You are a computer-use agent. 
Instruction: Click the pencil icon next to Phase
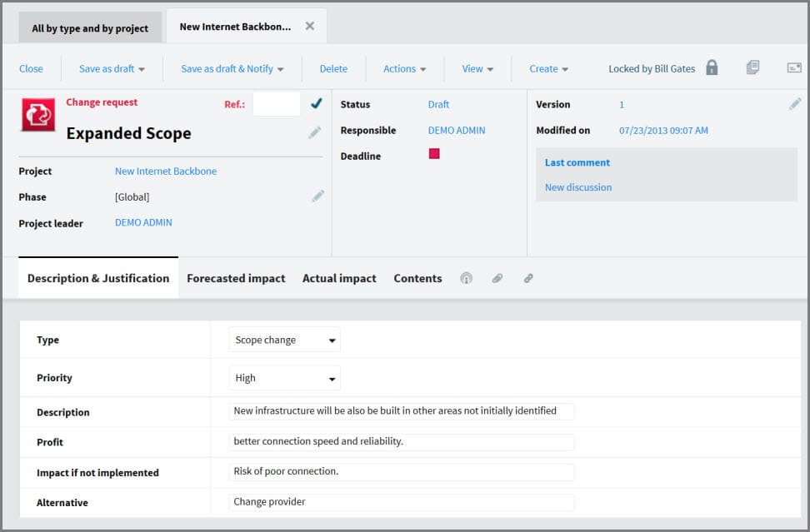coord(317,196)
